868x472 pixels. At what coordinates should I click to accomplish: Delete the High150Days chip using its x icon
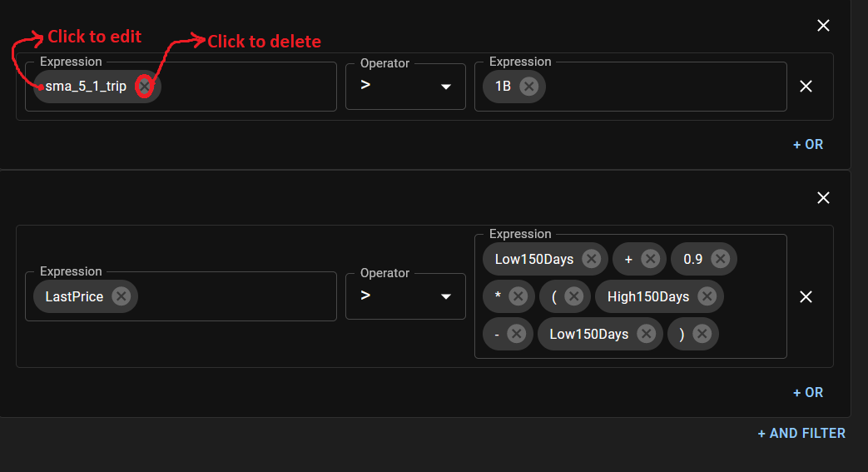pos(707,296)
